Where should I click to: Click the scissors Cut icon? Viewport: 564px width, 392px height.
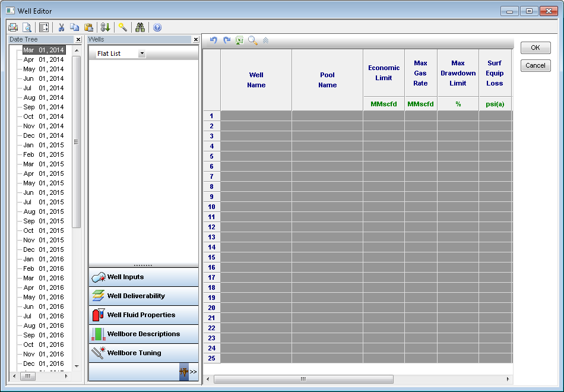pyautogui.click(x=61, y=27)
